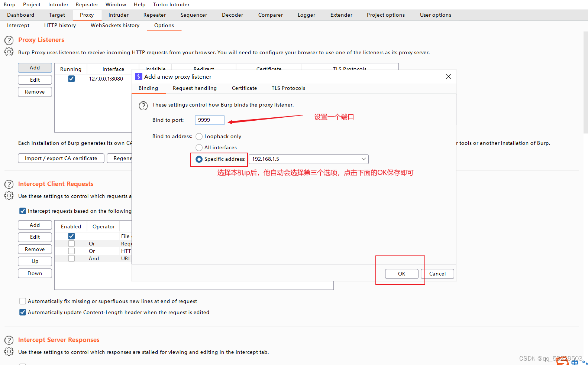Open Proxy Listeners settings gear icon

click(x=9, y=52)
